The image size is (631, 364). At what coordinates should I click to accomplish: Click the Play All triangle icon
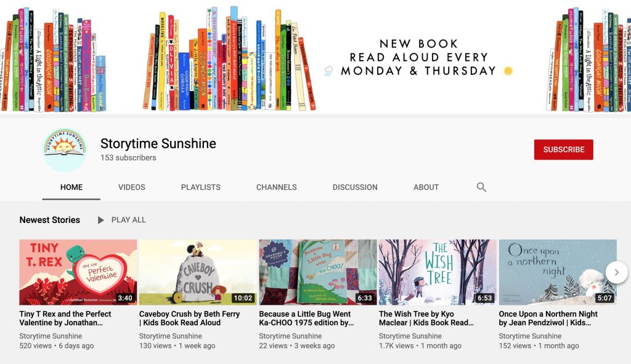[101, 220]
